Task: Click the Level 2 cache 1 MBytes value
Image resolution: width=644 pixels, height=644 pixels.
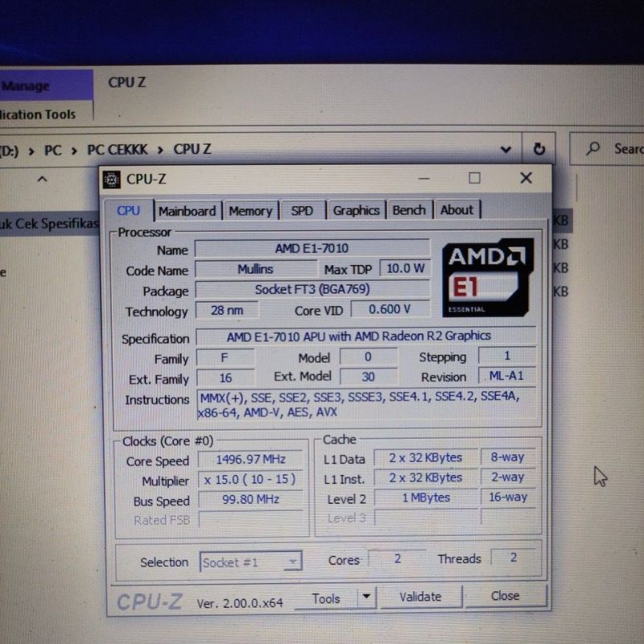Action: coord(426,497)
